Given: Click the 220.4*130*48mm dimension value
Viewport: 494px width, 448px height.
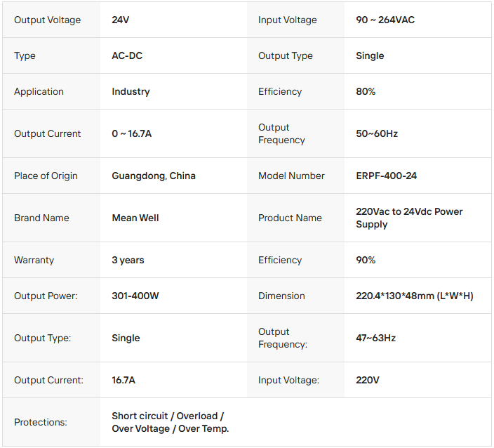Looking at the screenshot, I should coord(414,296).
